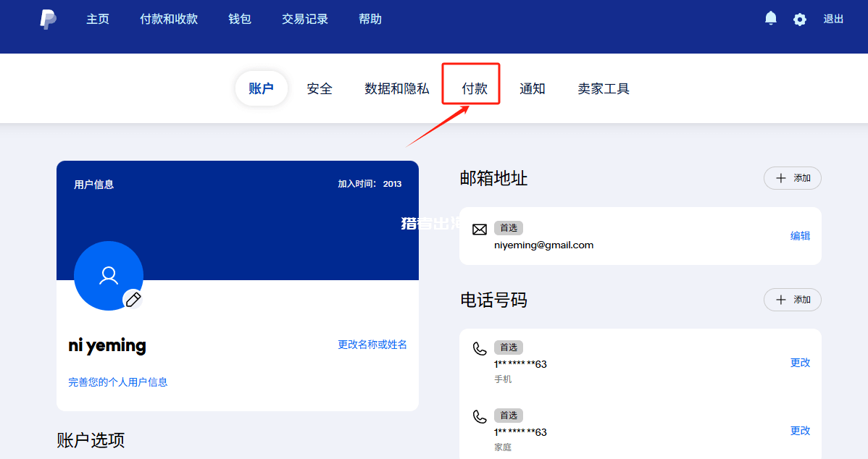The width and height of the screenshot is (868, 459).
Task: Click 更改 for the 家庭 phone number
Action: (x=800, y=431)
